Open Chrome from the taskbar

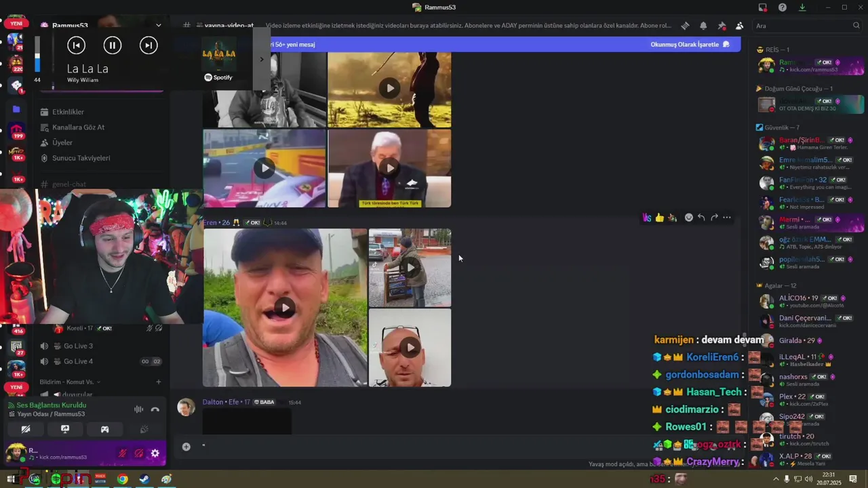click(122, 479)
